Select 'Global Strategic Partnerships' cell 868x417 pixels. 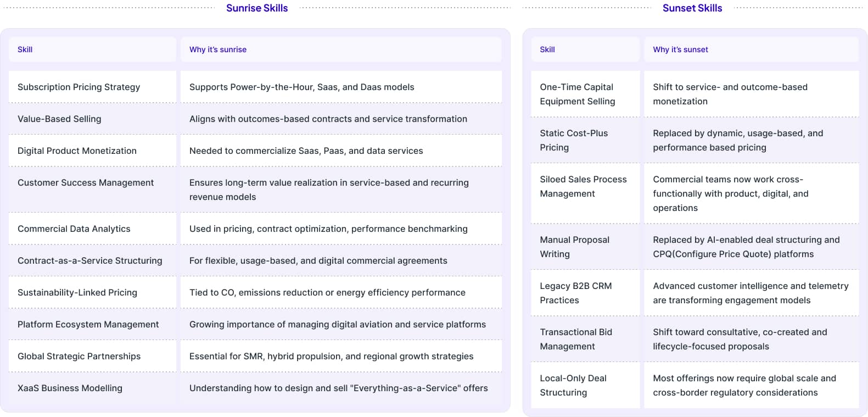click(x=92, y=356)
